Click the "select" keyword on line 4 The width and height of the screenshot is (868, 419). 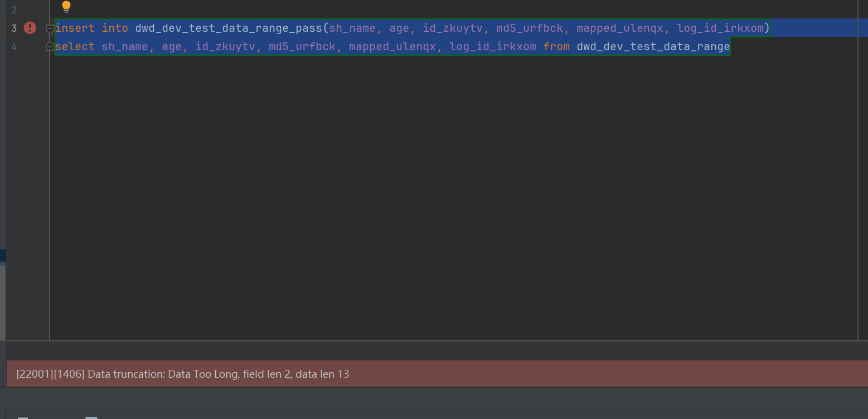(75, 46)
